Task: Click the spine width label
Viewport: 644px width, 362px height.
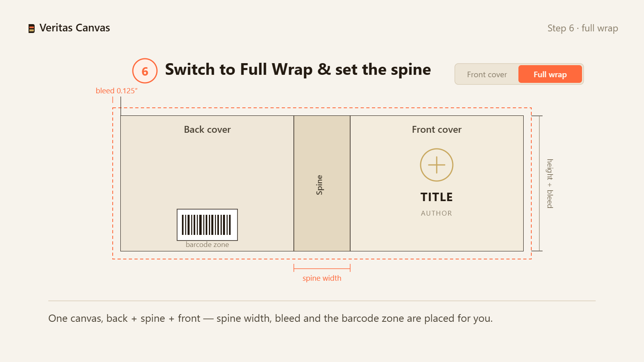Action: point(322,278)
